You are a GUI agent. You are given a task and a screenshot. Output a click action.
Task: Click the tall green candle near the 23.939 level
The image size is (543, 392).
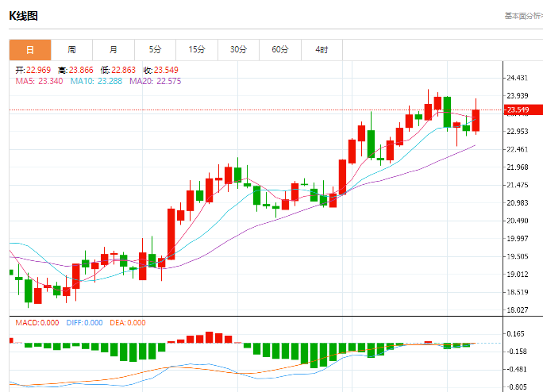pyautogui.click(x=447, y=112)
